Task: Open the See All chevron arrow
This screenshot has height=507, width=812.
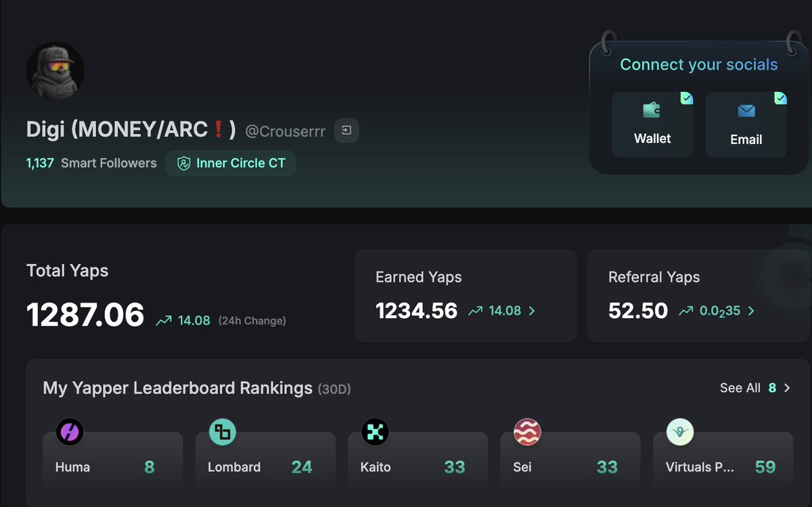Action: pyautogui.click(x=787, y=388)
